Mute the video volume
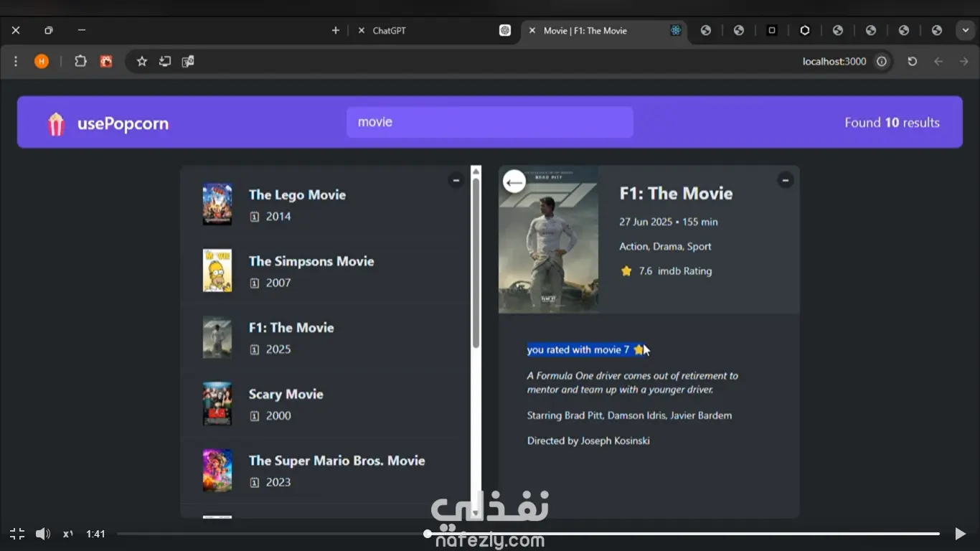 (x=43, y=534)
